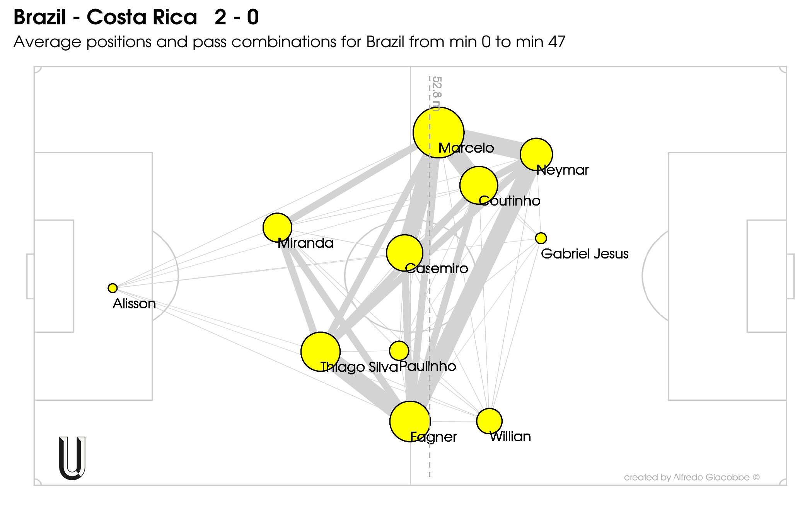The image size is (812, 517).
Task: Click Alisson's goalkeeper node
Action: [113, 288]
